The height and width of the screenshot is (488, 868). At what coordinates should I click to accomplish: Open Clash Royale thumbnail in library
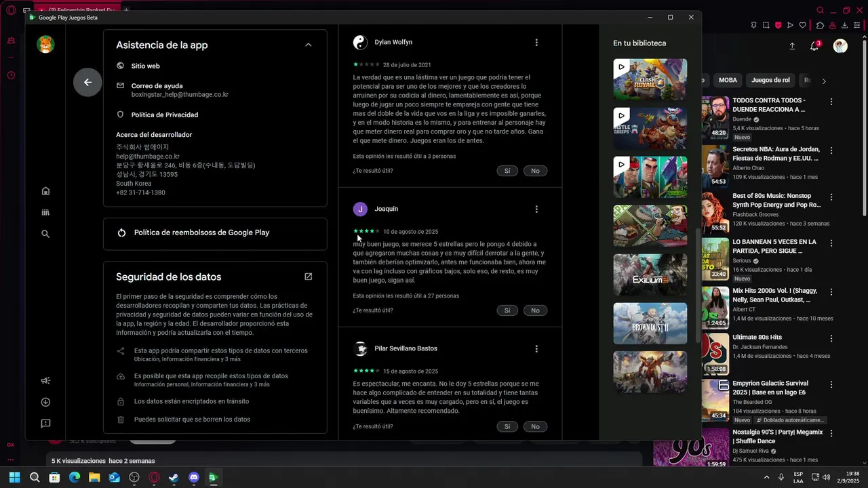pyautogui.click(x=650, y=79)
